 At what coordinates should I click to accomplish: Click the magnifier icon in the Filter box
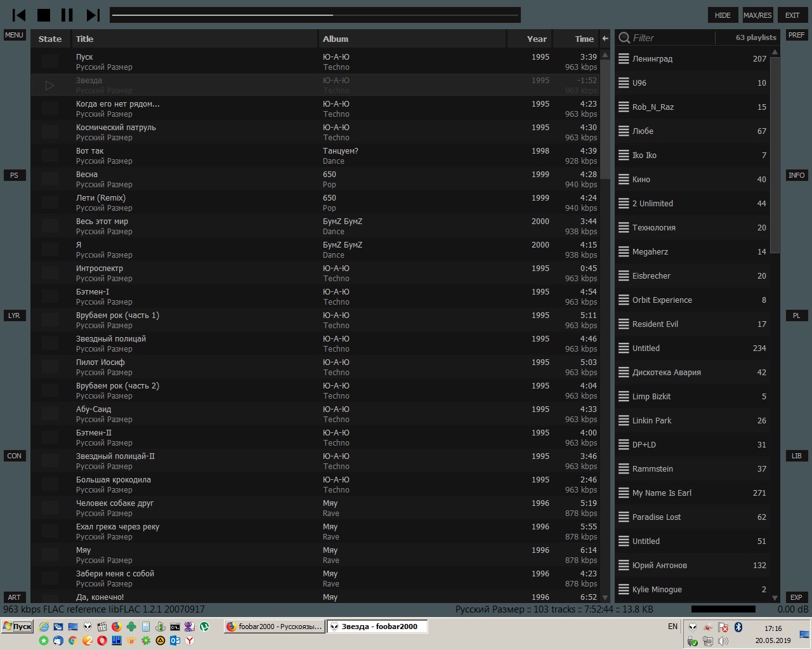[624, 38]
